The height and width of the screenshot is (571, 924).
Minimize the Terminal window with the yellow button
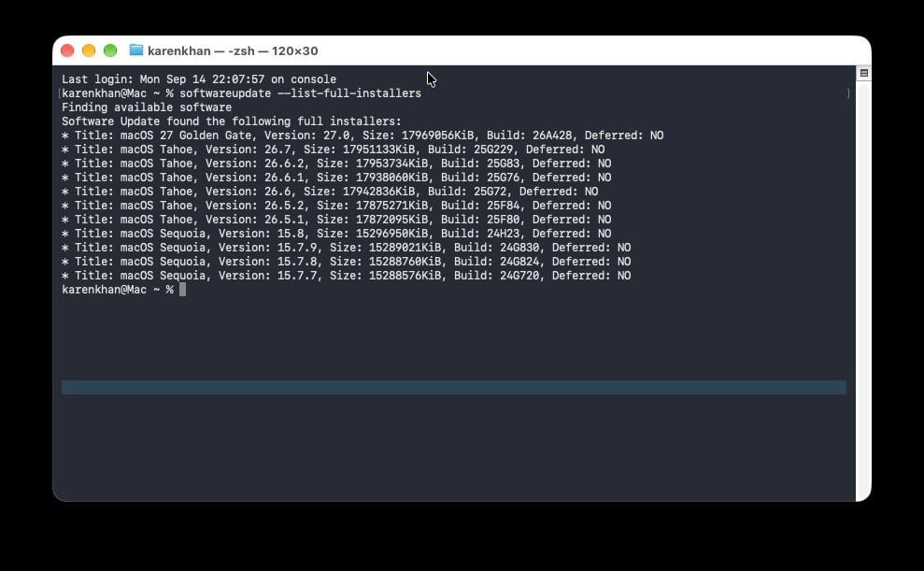click(x=89, y=50)
